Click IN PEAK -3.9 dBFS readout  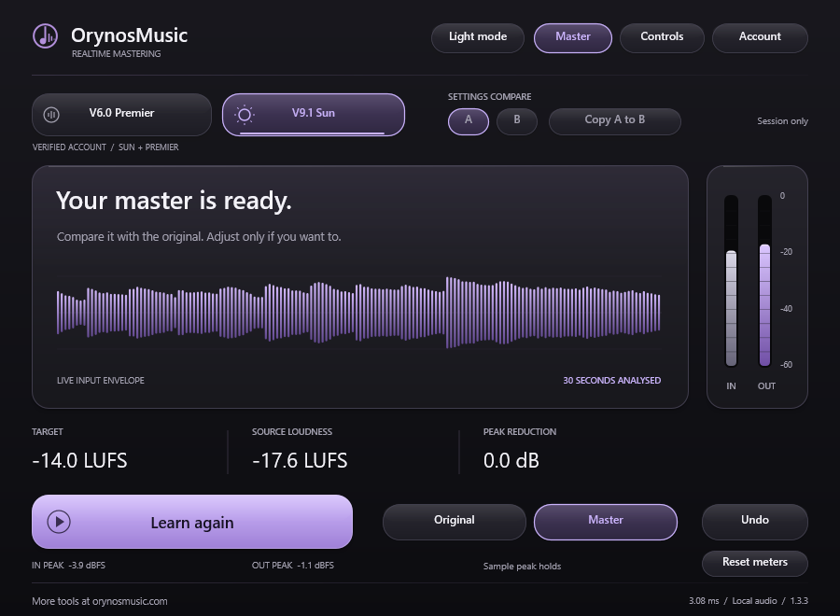coord(68,565)
